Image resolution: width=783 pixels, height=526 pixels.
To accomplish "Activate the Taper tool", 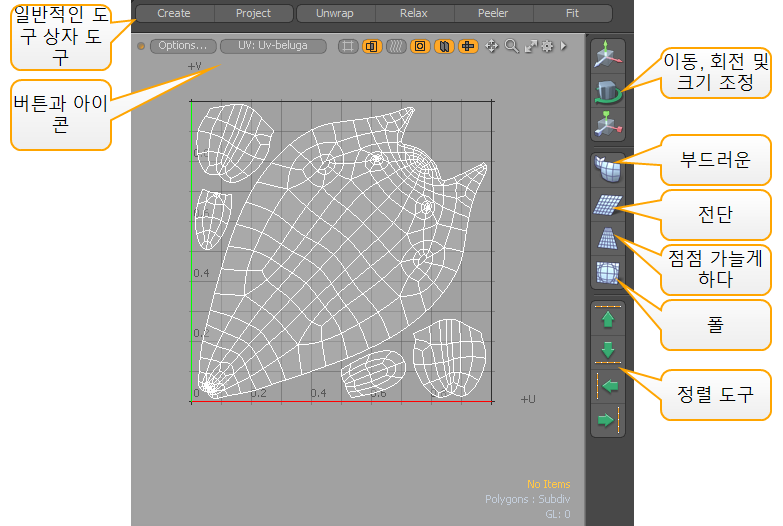I will pyautogui.click(x=608, y=239).
